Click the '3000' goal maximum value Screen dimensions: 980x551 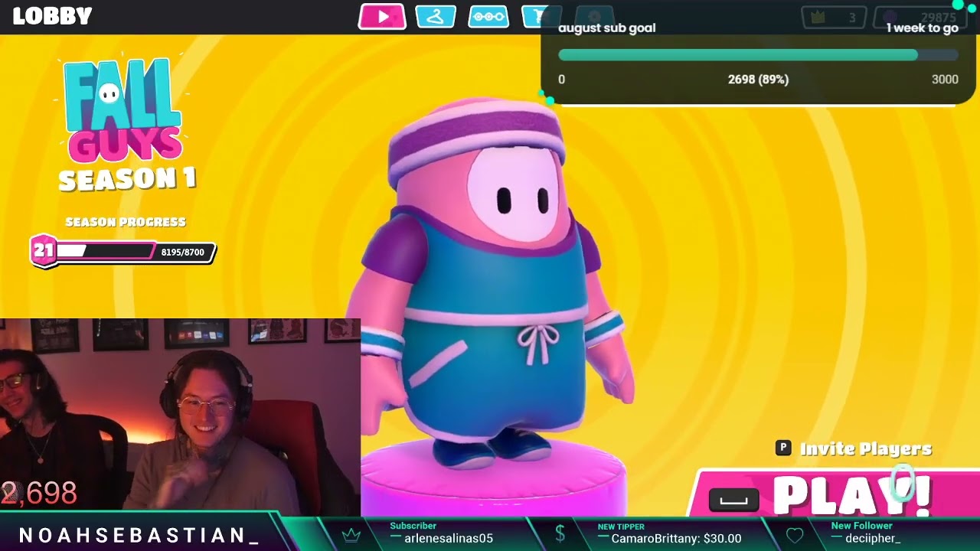click(945, 79)
